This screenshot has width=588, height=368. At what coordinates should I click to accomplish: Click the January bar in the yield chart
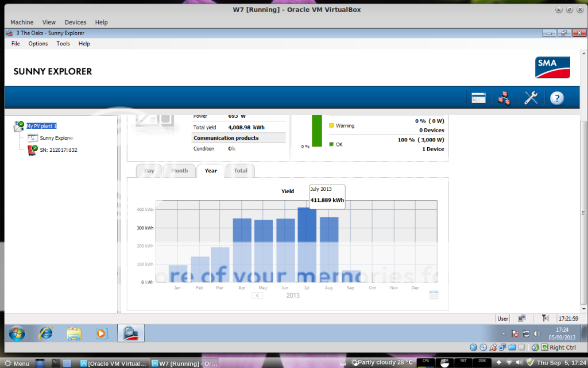click(x=178, y=274)
